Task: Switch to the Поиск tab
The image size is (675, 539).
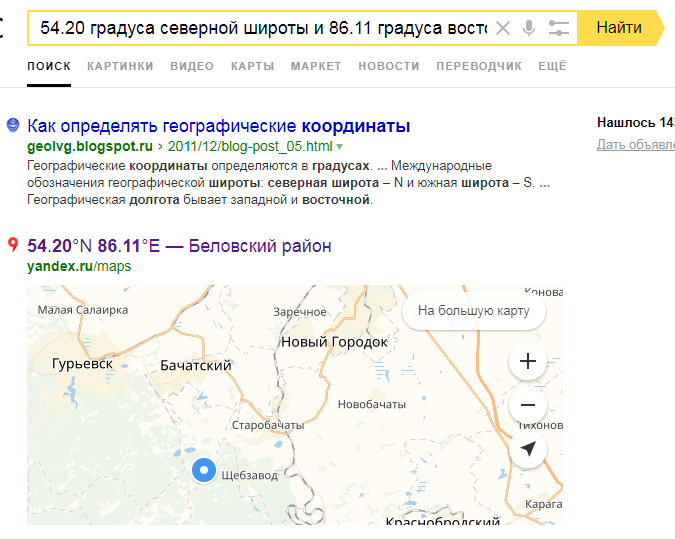Action: (x=49, y=66)
